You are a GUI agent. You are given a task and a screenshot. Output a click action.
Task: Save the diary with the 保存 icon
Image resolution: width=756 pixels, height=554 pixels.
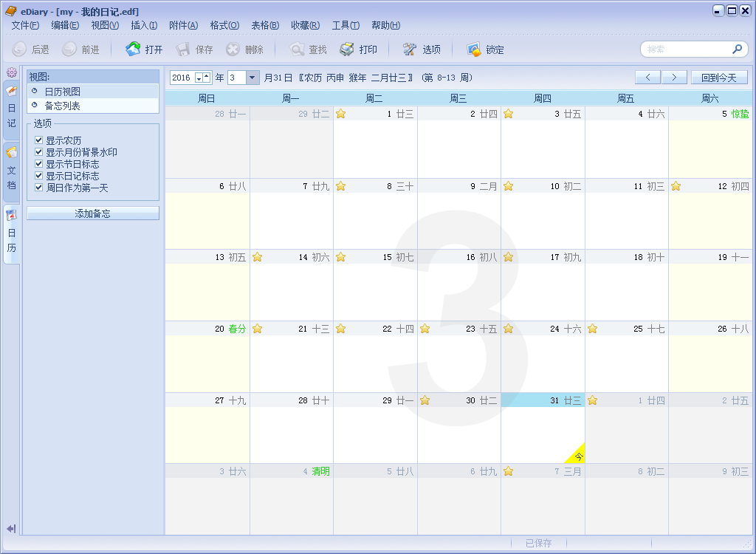pyautogui.click(x=193, y=50)
